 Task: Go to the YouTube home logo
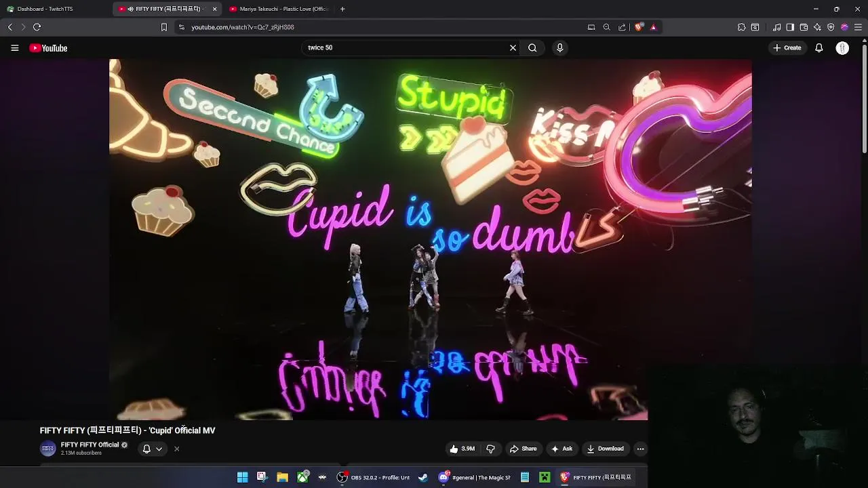pyautogui.click(x=48, y=48)
